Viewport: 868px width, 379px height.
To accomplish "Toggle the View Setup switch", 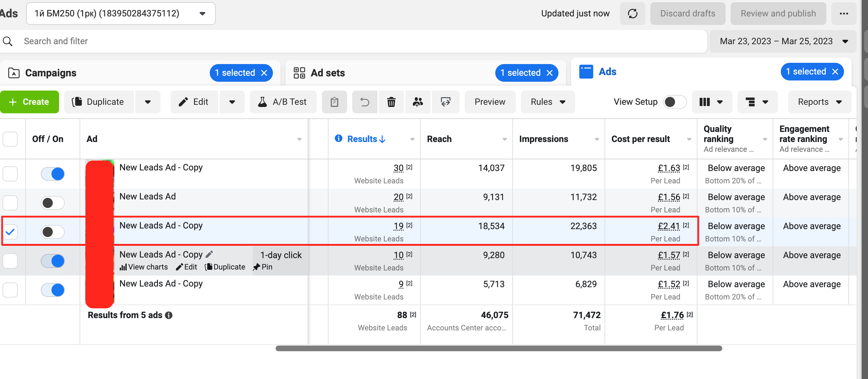I will (x=674, y=102).
